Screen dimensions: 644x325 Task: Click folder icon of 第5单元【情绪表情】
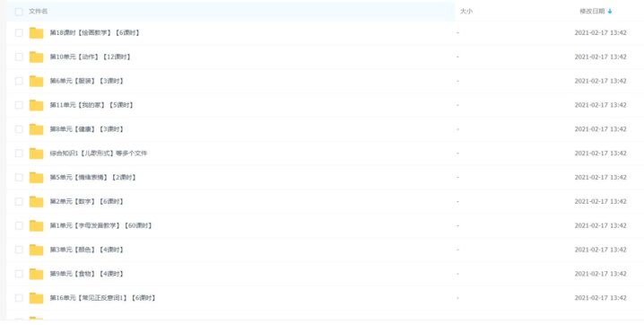click(36, 178)
